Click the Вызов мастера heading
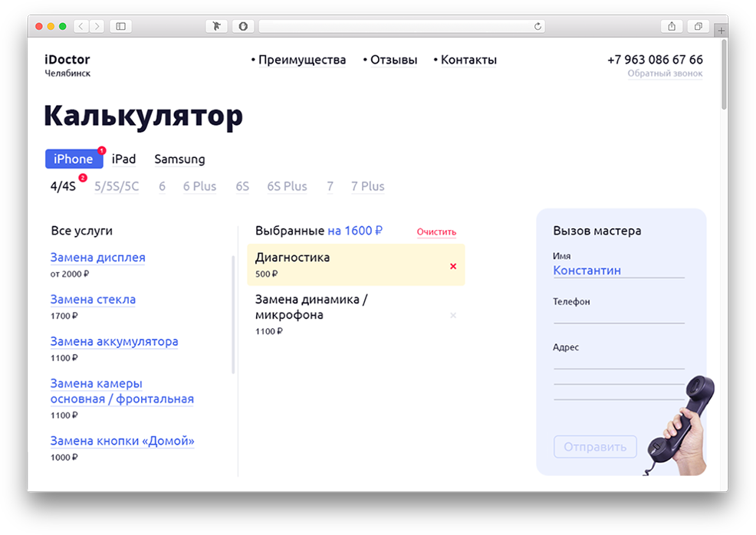 (x=597, y=231)
